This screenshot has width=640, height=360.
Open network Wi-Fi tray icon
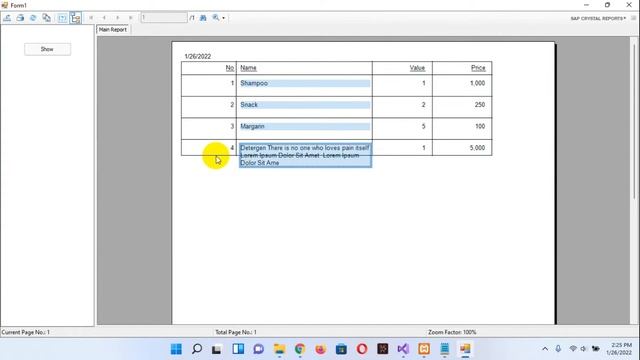coord(573,349)
